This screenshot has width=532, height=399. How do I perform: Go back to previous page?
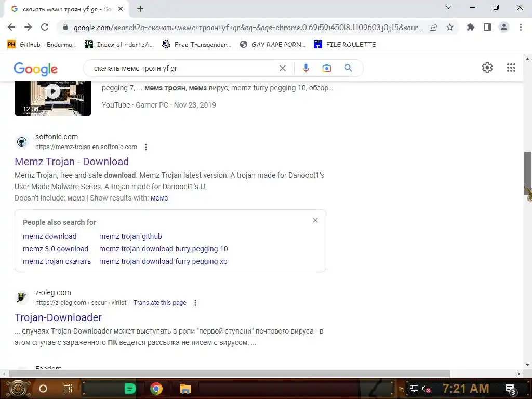[11, 27]
